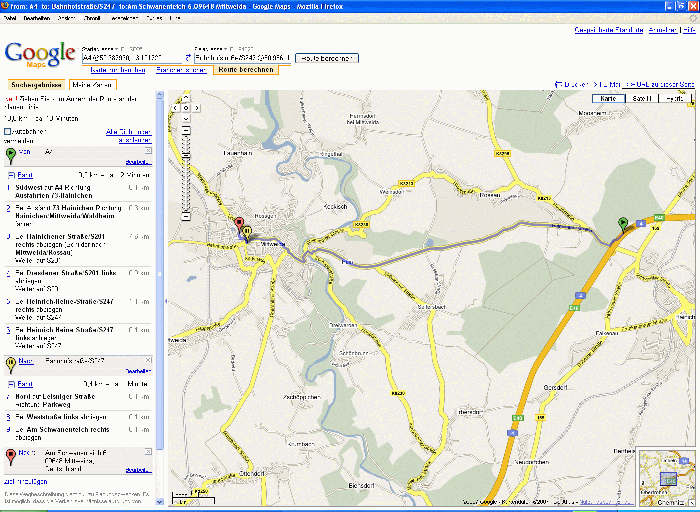Click the yellow waypoint pin on the map

[x=247, y=233]
